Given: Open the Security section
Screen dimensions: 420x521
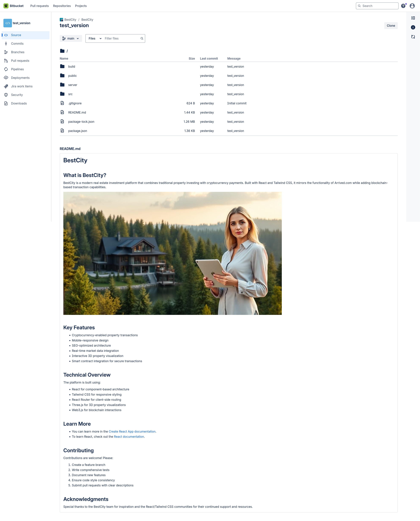Looking at the screenshot, I should [x=17, y=95].
